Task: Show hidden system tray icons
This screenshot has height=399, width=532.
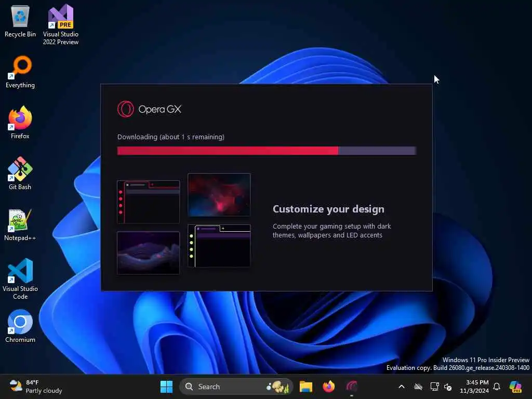Action: click(402, 387)
